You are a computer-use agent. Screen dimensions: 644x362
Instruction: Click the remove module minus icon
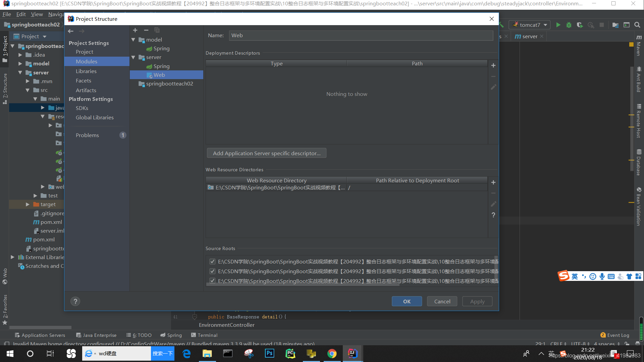(x=146, y=31)
